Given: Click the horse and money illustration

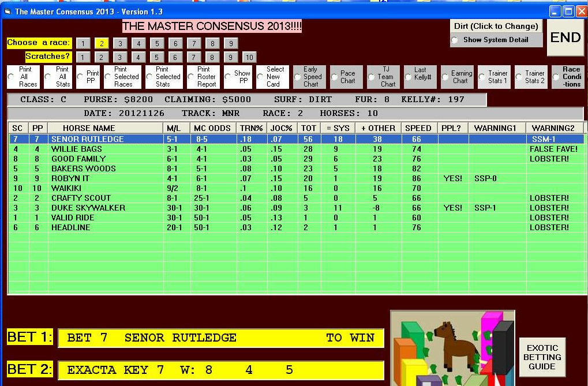Looking at the screenshot, I should click(x=452, y=348).
